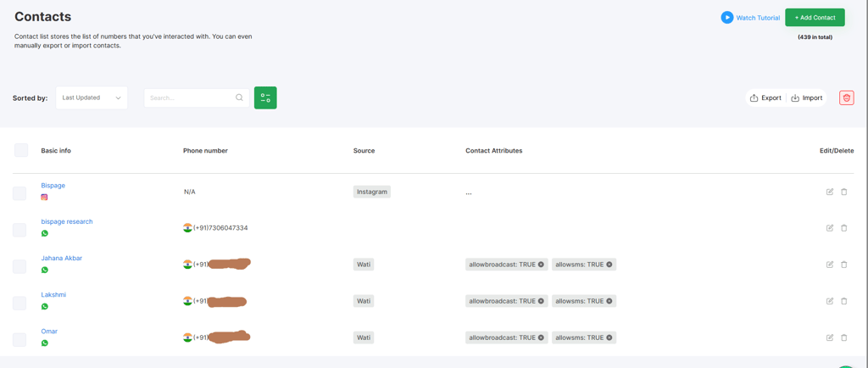Click the Phone number column header
The width and height of the screenshot is (868, 368).
pyautogui.click(x=205, y=151)
